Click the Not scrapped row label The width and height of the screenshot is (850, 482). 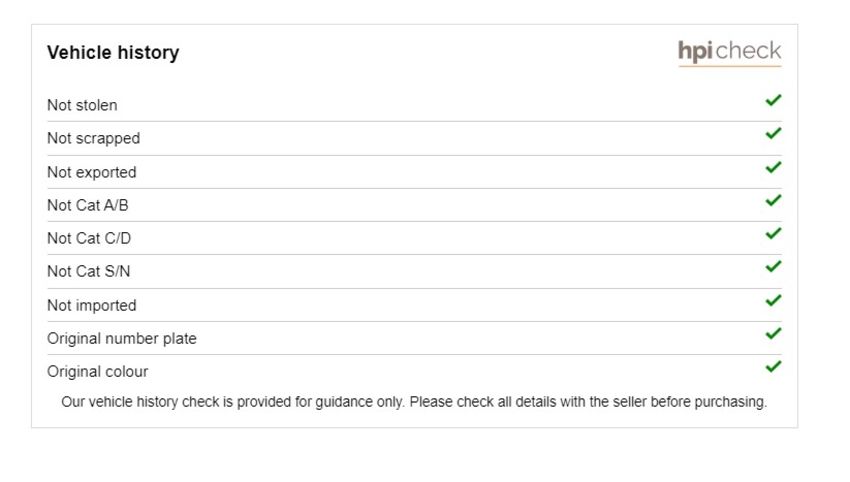(x=94, y=139)
